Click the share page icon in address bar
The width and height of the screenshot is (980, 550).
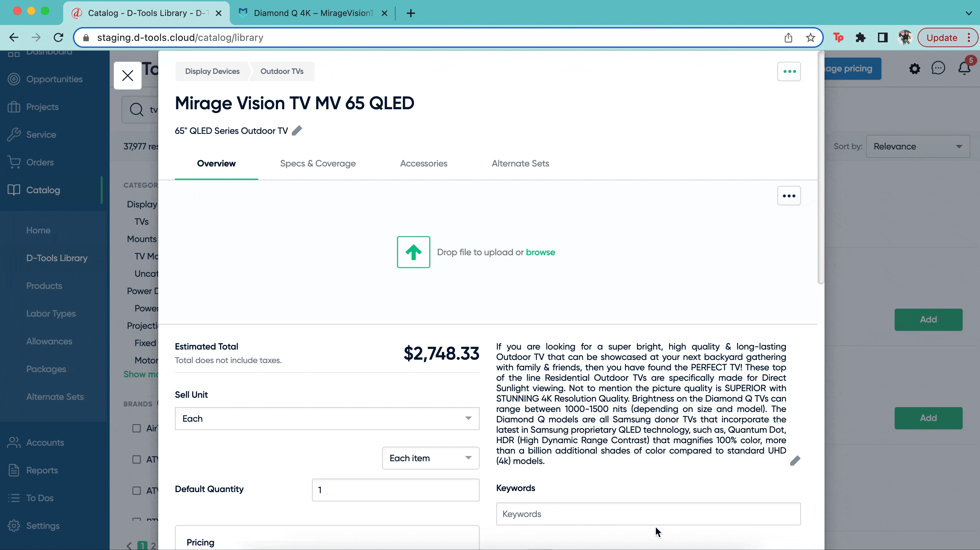coord(788,38)
